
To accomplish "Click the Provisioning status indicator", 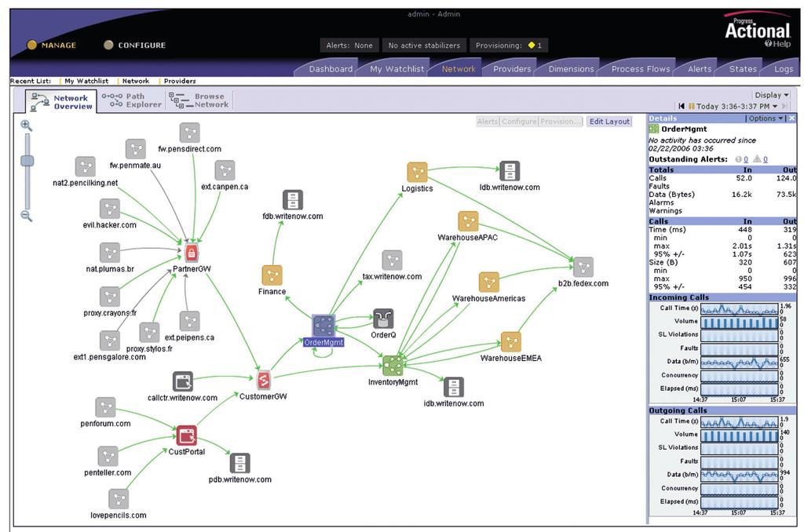I will 508,45.
